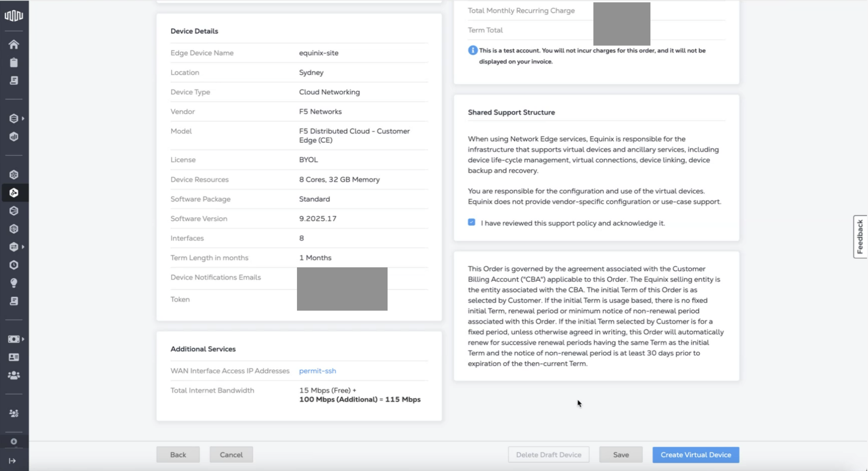Expand the sidebar with arrow icon
Screen dimensions: 868x471
click(x=13, y=461)
